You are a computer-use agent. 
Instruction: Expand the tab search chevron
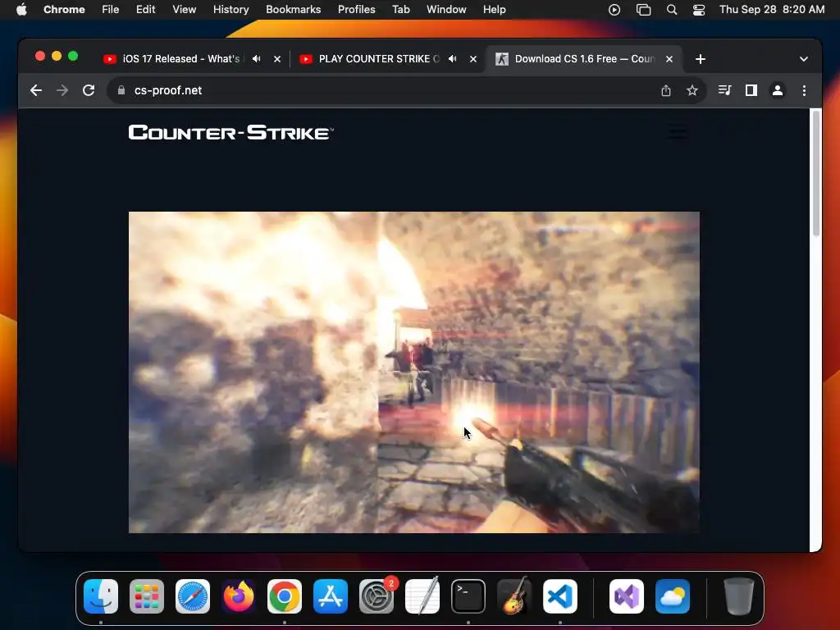point(804,59)
